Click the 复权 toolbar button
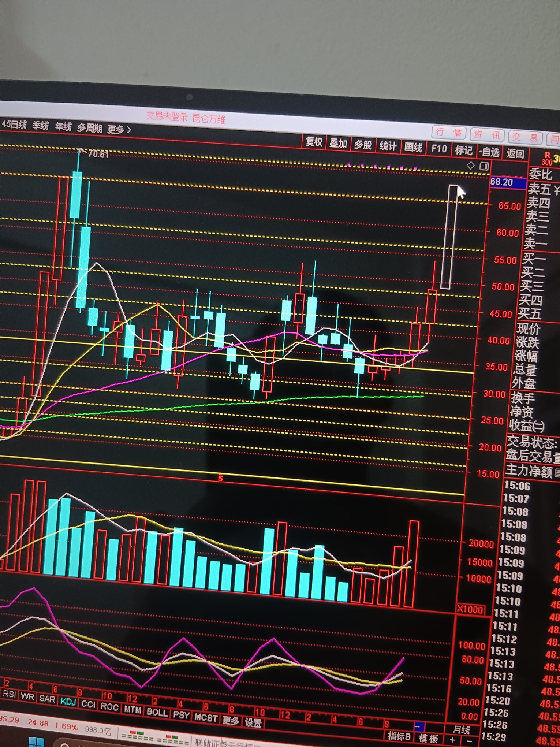560x747 pixels. pyautogui.click(x=314, y=141)
